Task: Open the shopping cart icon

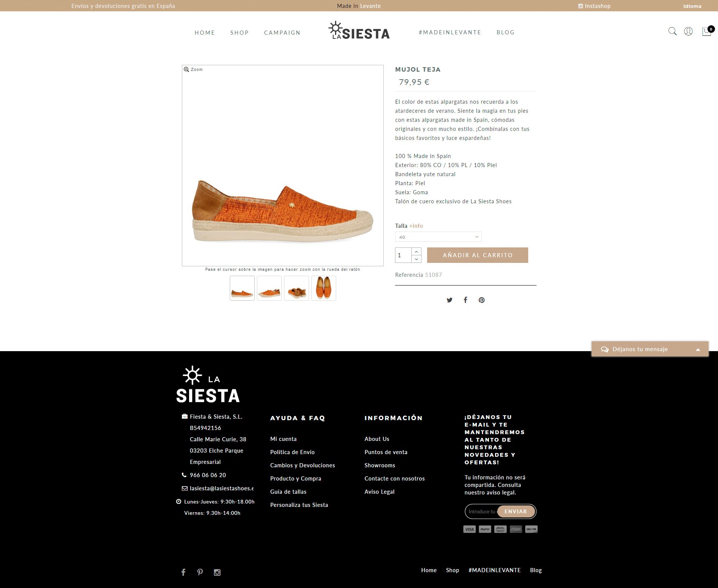Action: pyautogui.click(x=707, y=31)
